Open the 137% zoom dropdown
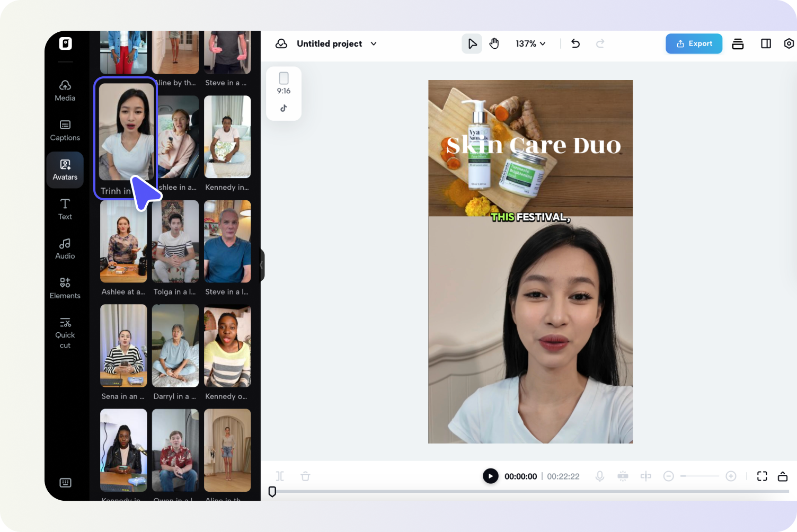Viewport: 797px width, 532px height. coord(530,43)
